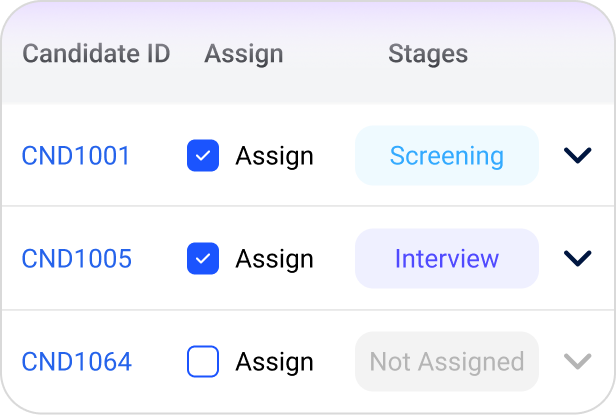Expand the Screening stage dropdown arrow
616x415 pixels.
(577, 156)
